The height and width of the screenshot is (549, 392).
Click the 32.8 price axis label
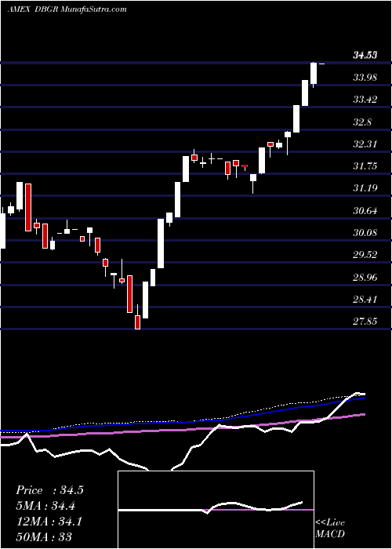tap(362, 122)
